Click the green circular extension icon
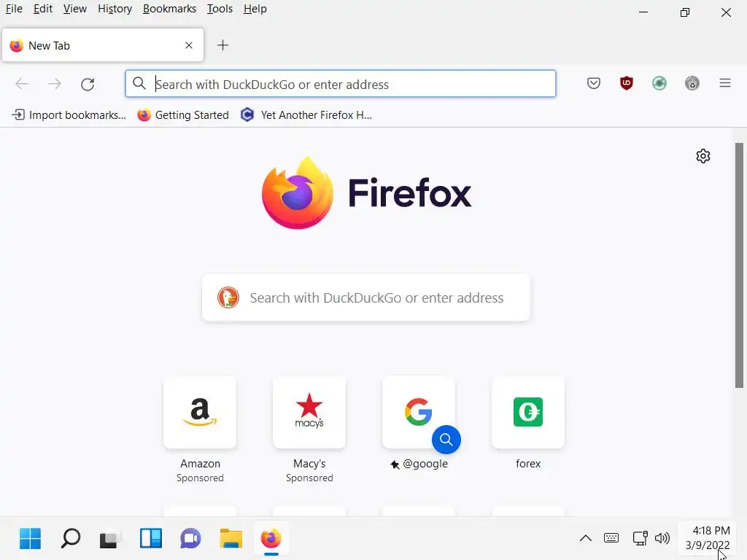747x560 pixels. click(x=659, y=84)
